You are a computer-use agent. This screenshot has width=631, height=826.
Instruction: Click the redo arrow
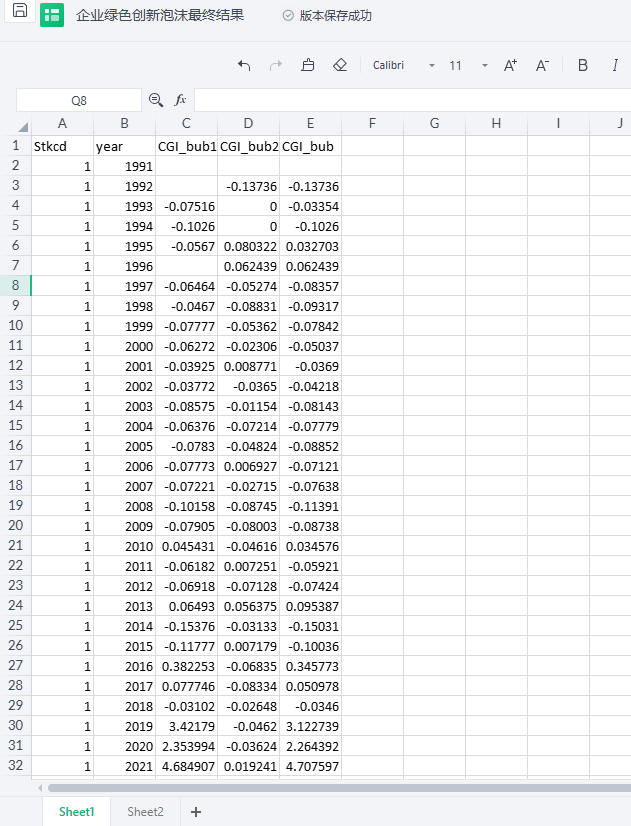pyautogui.click(x=275, y=65)
